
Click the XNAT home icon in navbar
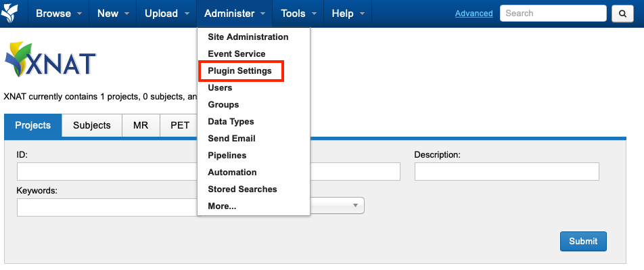[x=9, y=12]
